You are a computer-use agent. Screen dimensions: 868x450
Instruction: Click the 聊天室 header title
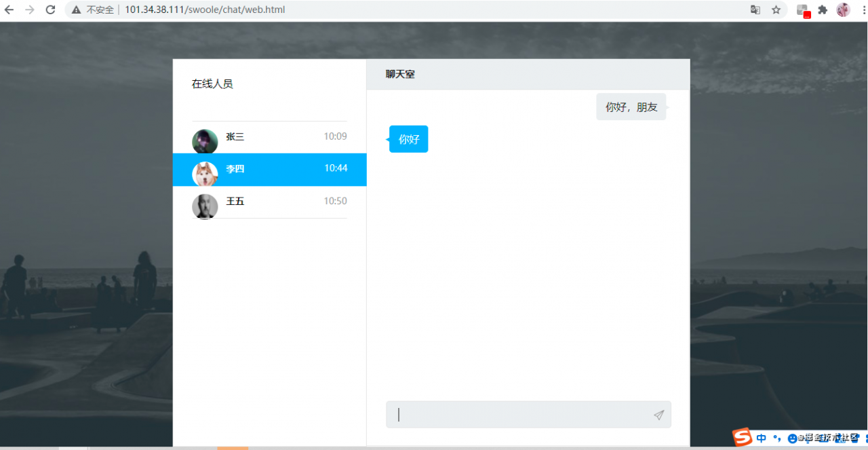[400, 74]
